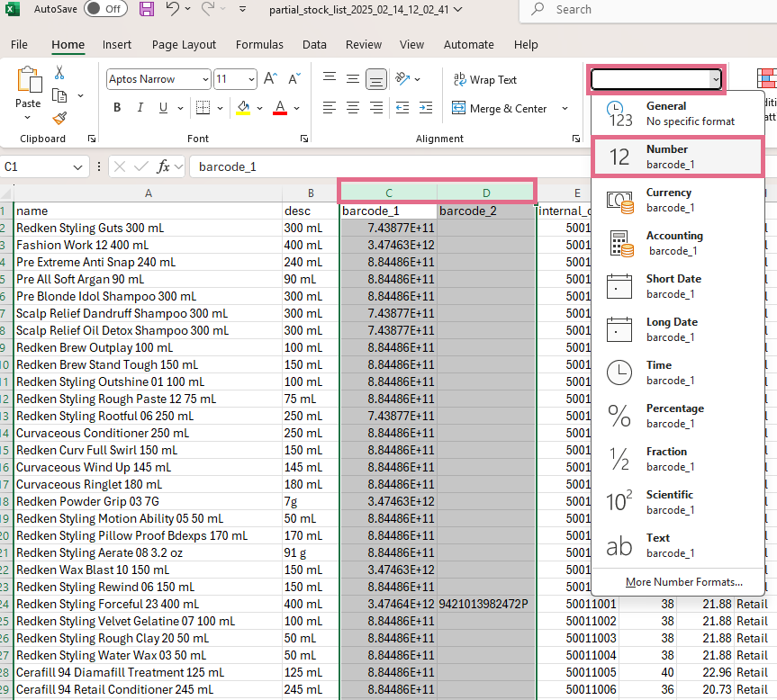Image resolution: width=777 pixels, height=700 pixels.
Task: Click the Search box
Action: pos(649,9)
